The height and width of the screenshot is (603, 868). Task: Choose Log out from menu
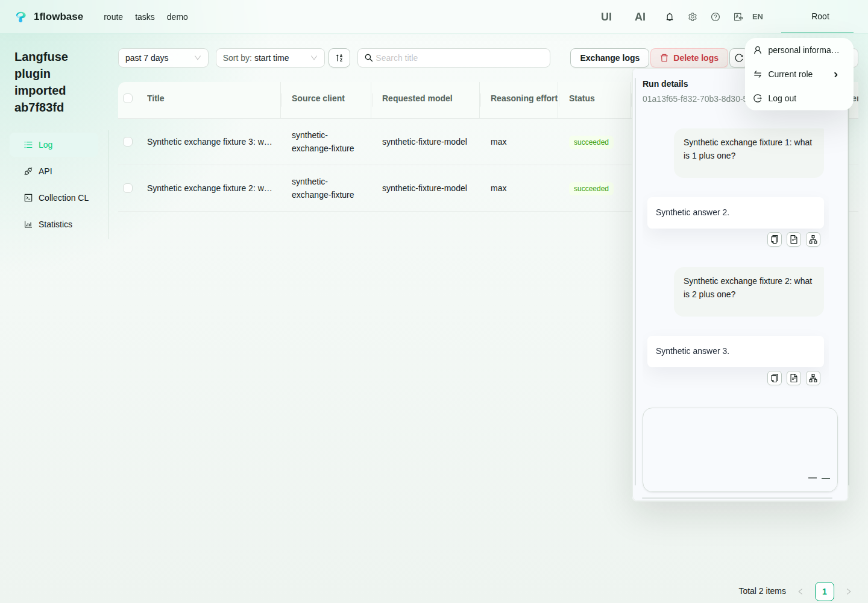point(799,98)
